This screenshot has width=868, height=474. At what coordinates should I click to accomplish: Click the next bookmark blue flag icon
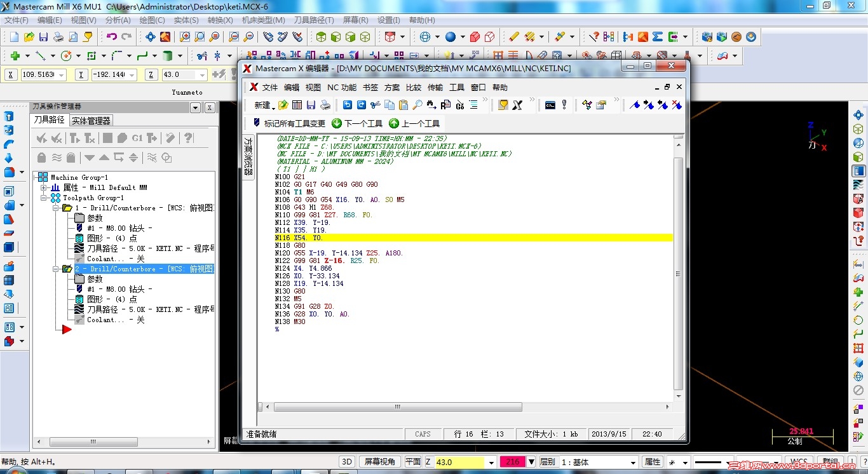pos(649,105)
